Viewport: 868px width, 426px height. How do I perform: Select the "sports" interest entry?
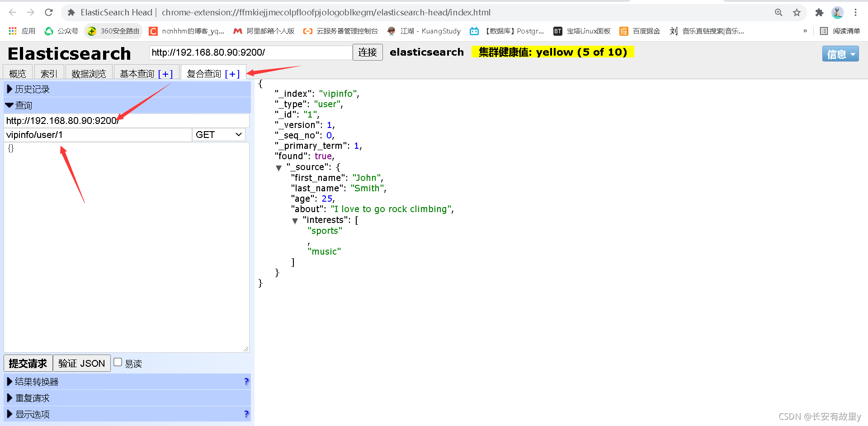(325, 231)
